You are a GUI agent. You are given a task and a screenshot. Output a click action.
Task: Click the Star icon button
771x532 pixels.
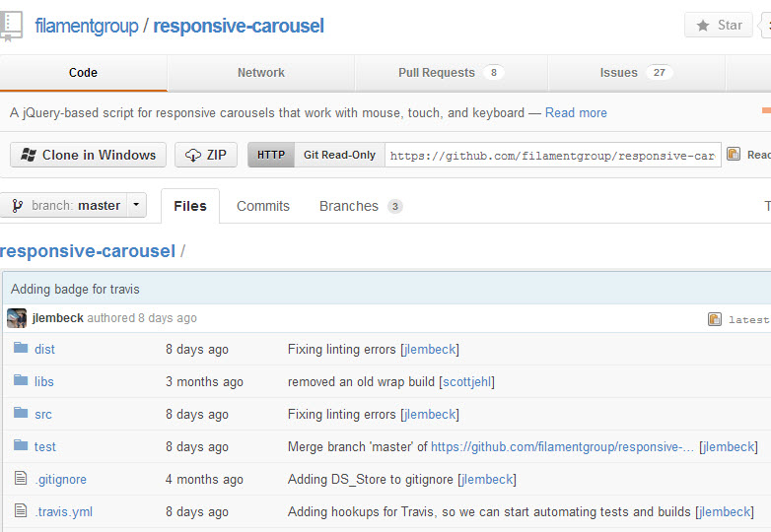[x=719, y=25]
